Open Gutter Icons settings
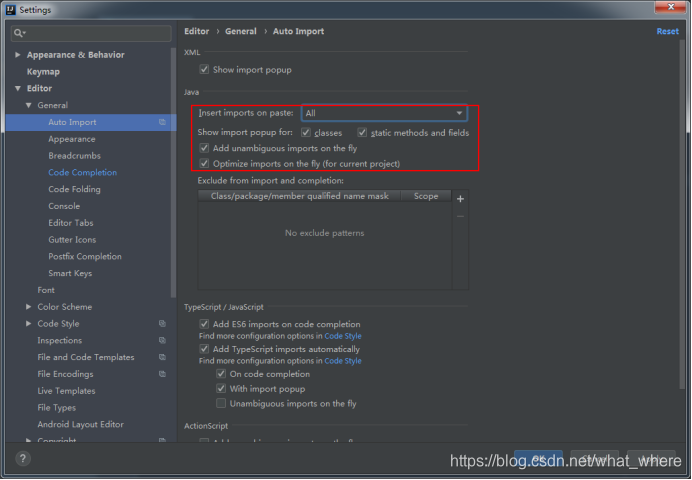The image size is (692, 480). point(72,240)
